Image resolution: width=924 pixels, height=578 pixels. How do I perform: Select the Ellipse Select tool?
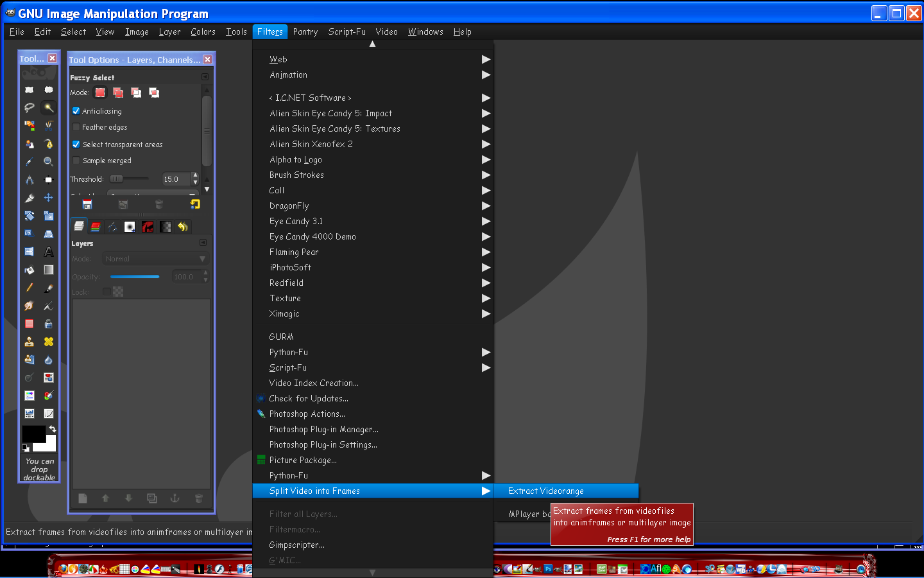pyautogui.click(x=49, y=90)
